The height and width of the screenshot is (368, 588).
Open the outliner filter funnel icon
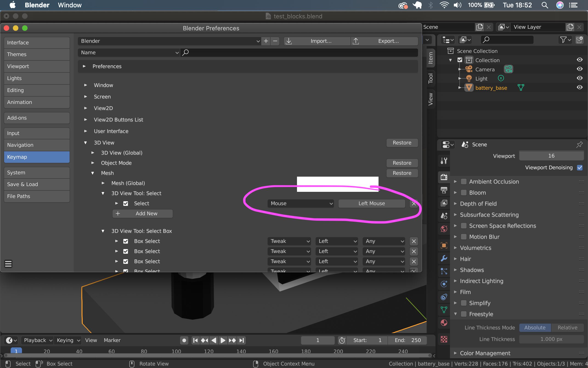566,40
